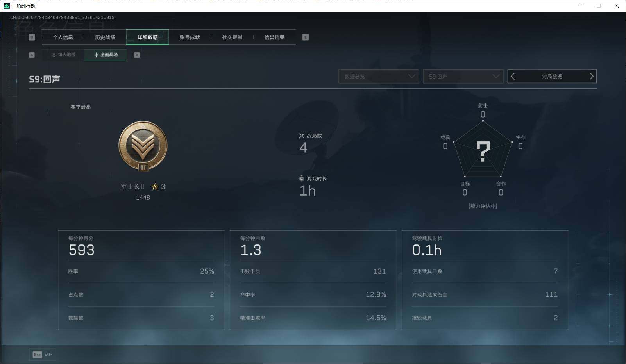626x364 pixels.
Task: Click the 三角洲行动 app icon in title bar
Action: [6, 6]
